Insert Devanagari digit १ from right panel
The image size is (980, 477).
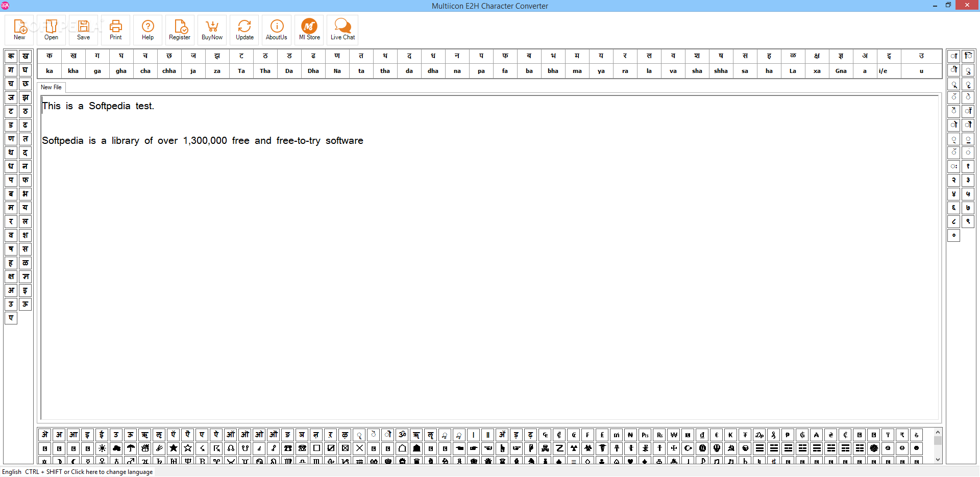click(x=968, y=166)
